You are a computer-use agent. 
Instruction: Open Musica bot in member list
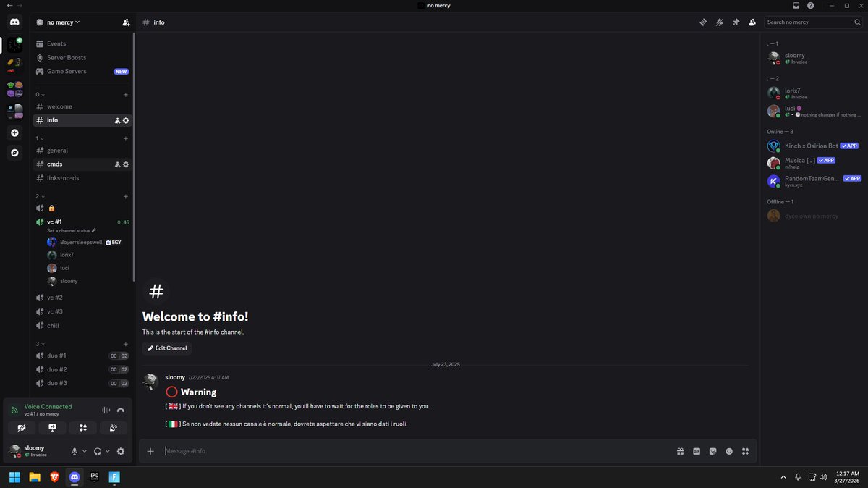(814, 163)
